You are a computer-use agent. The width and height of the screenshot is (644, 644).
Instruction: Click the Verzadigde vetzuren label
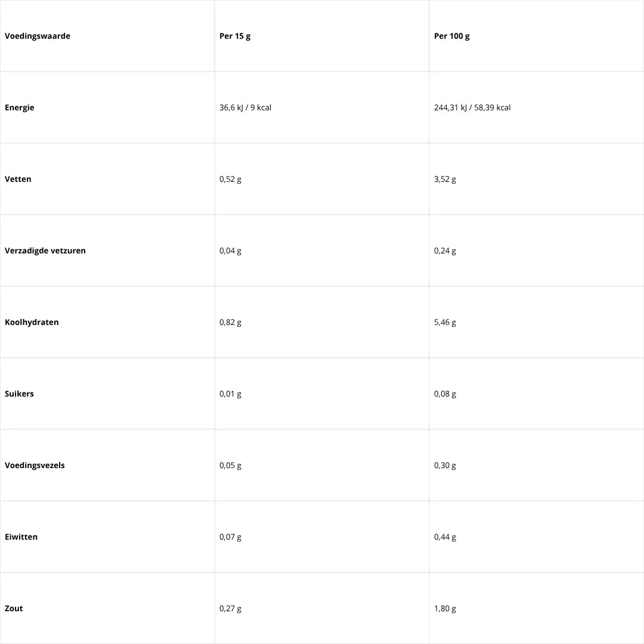coord(45,251)
